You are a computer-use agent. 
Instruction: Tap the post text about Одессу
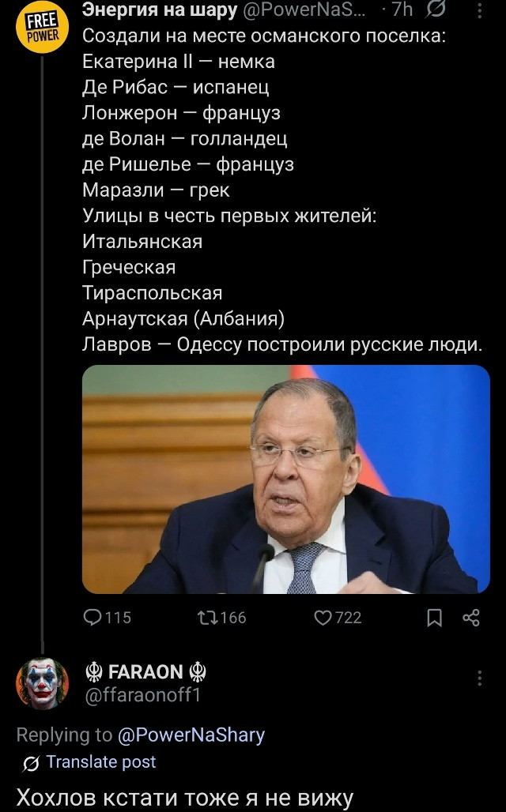pos(282,344)
